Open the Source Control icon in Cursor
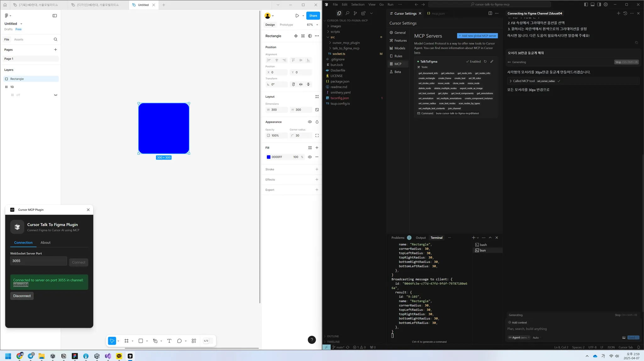The image size is (644, 361). [355, 13]
